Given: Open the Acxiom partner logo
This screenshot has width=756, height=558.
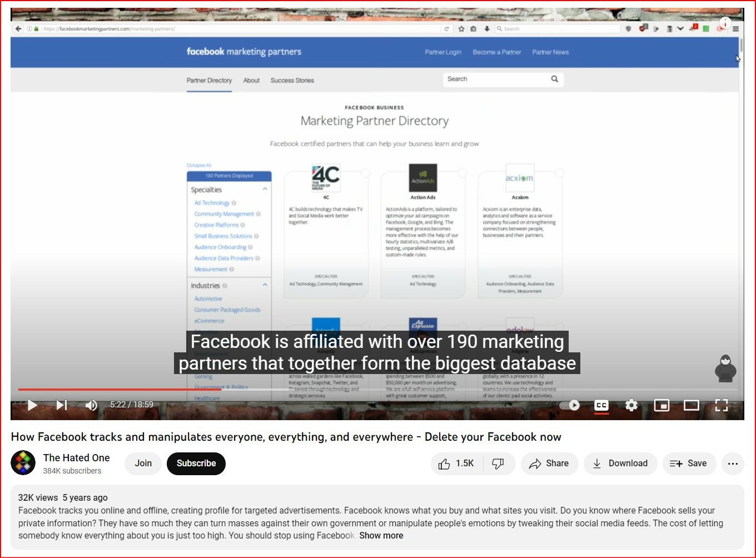Looking at the screenshot, I should pyautogui.click(x=520, y=178).
